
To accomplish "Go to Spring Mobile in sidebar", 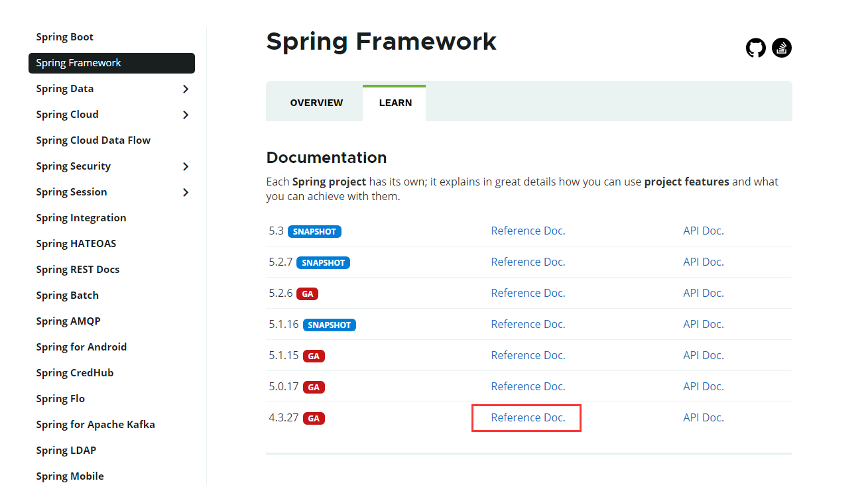I will click(70, 476).
